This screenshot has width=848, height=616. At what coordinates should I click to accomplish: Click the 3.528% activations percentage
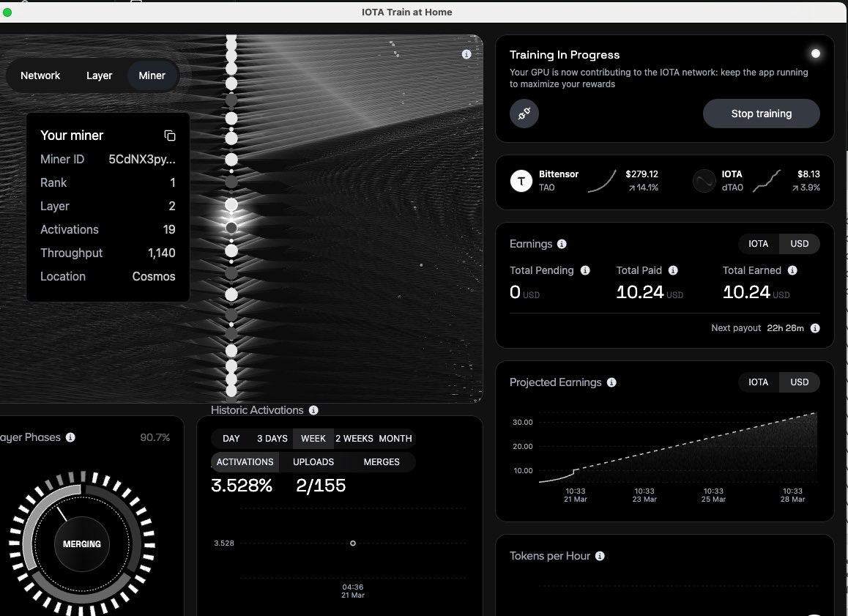[x=242, y=486]
